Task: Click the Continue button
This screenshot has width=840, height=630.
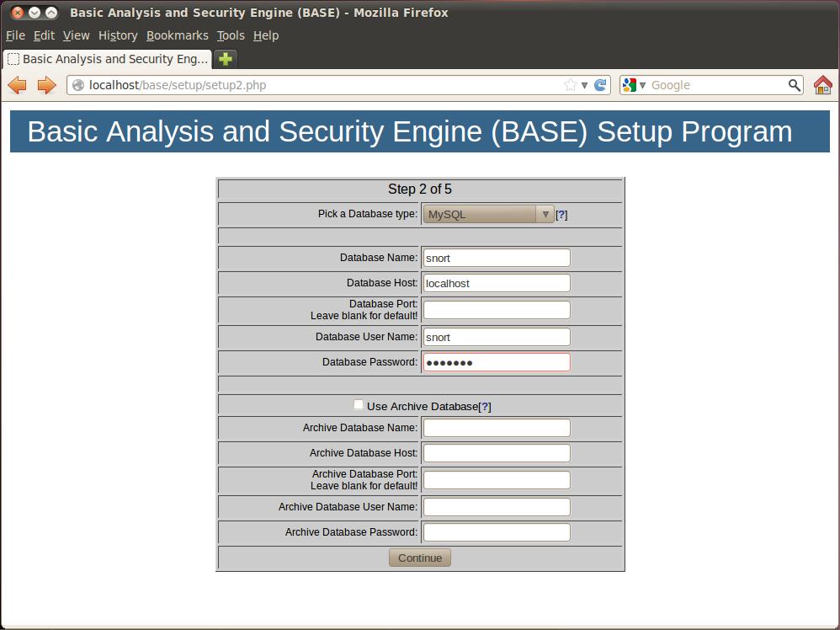Action: point(420,558)
